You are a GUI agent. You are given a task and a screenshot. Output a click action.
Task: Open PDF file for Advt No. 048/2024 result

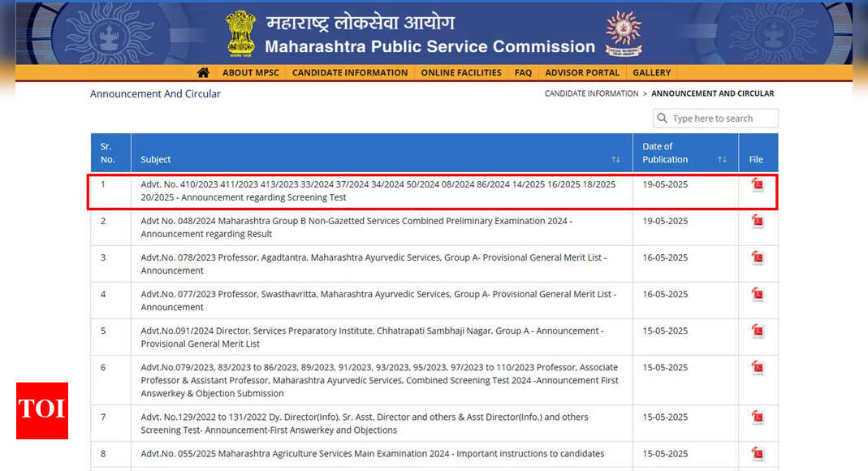click(x=757, y=222)
